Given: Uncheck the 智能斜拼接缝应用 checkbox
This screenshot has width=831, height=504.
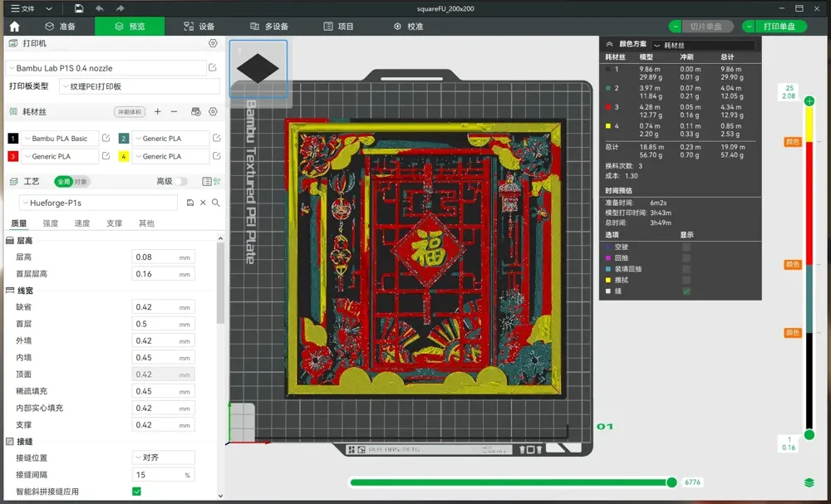Looking at the screenshot, I should click(x=137, y=492).
